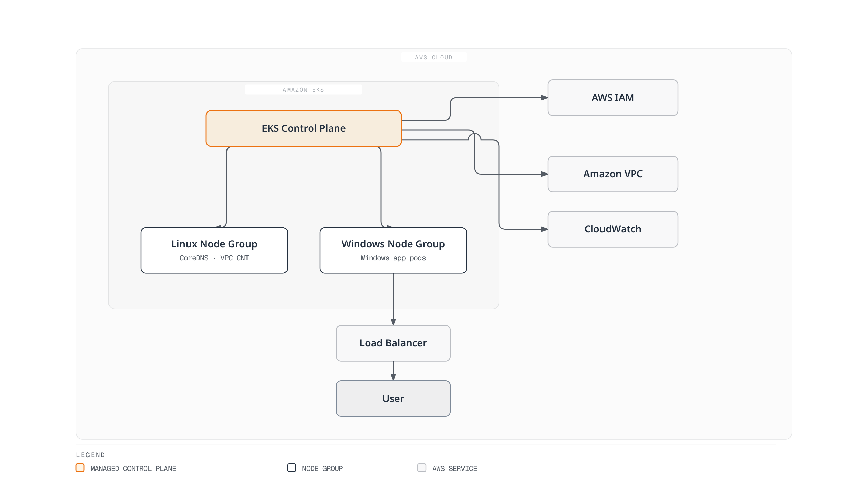The height and width of the screenshot is (488, 868).
Task: Click the AWS IAM service box
Action: [x=613, y=98]
